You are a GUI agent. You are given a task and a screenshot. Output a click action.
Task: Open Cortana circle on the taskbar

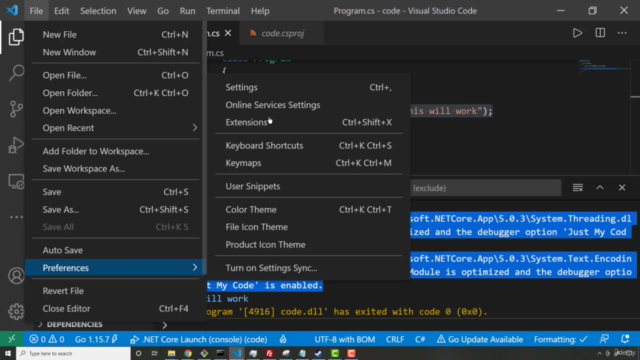tap(138, 353)
